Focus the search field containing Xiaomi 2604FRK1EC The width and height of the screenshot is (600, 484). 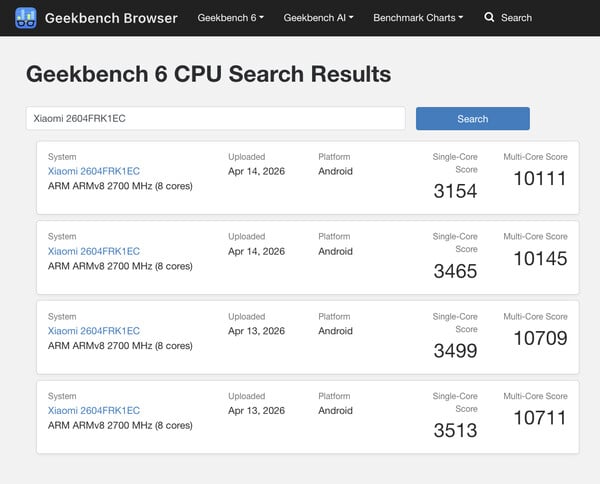click(x=215, y=119)
